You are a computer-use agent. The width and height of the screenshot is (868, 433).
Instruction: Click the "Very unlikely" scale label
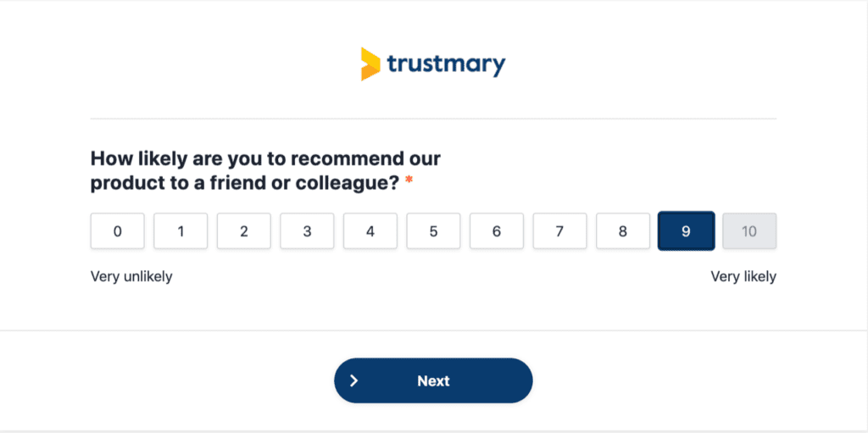coord(131,276)
